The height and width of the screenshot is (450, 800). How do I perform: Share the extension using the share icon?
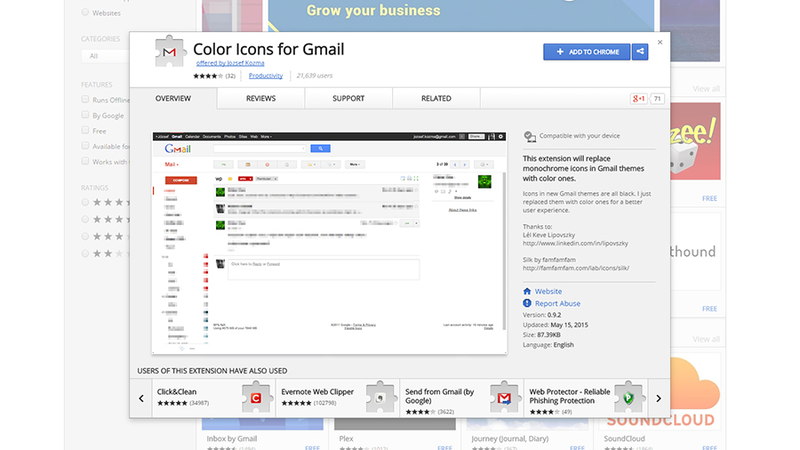[640, 52]
